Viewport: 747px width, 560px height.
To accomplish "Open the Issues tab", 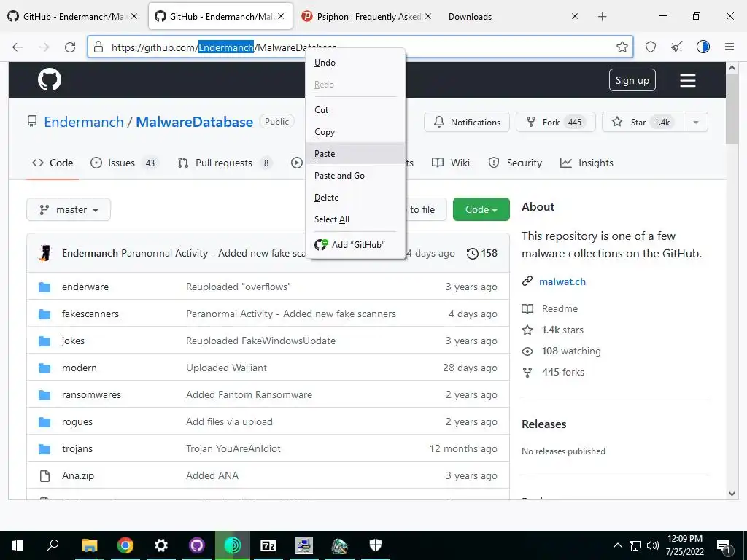I will click(123, 163).
